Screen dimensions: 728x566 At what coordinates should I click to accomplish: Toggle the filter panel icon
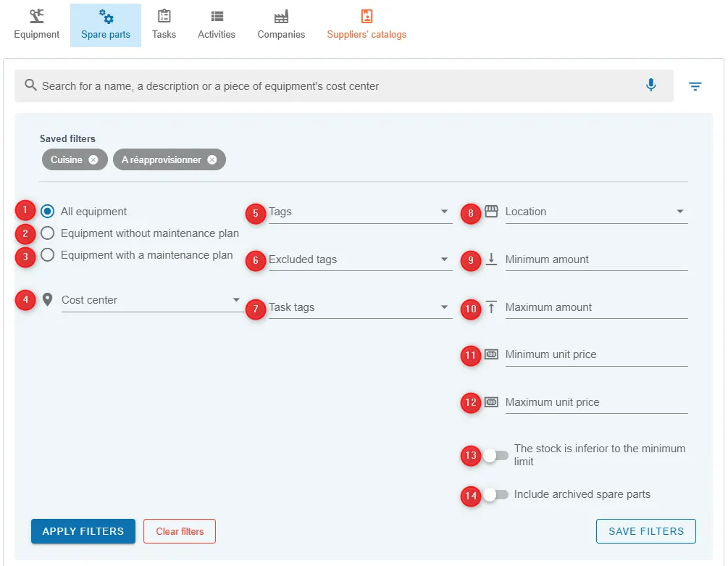695,86
